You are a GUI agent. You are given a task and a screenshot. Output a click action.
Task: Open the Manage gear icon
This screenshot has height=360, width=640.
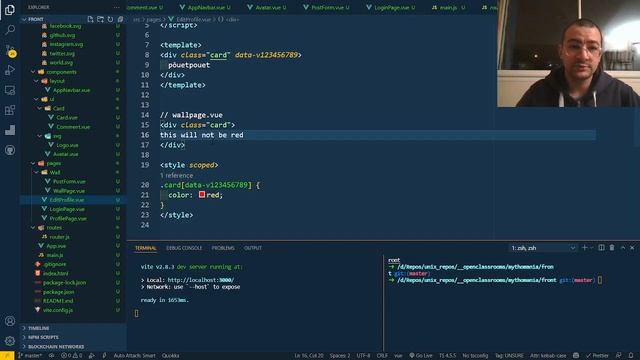10,341
